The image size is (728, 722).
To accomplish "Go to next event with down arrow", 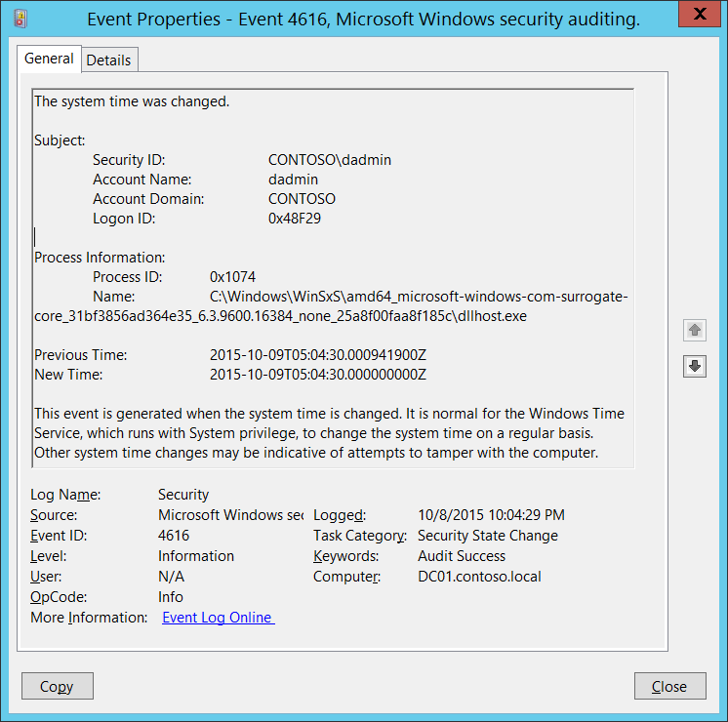I will pyautogui.click(x=695, y=366).
